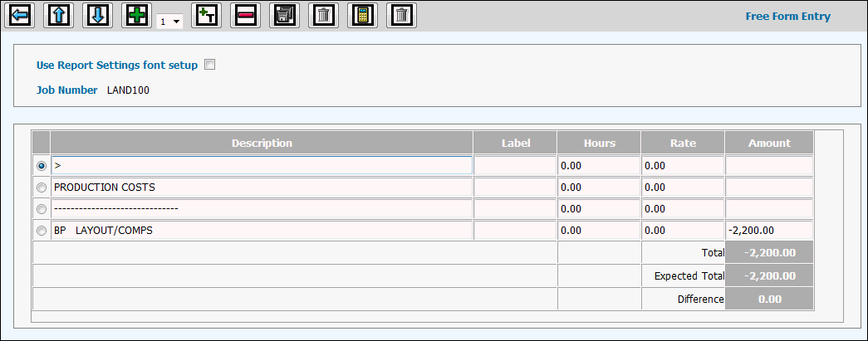Screen dimensions: 868x341
Task: Click the add text line icon
Action: click(x=206, y=16)
